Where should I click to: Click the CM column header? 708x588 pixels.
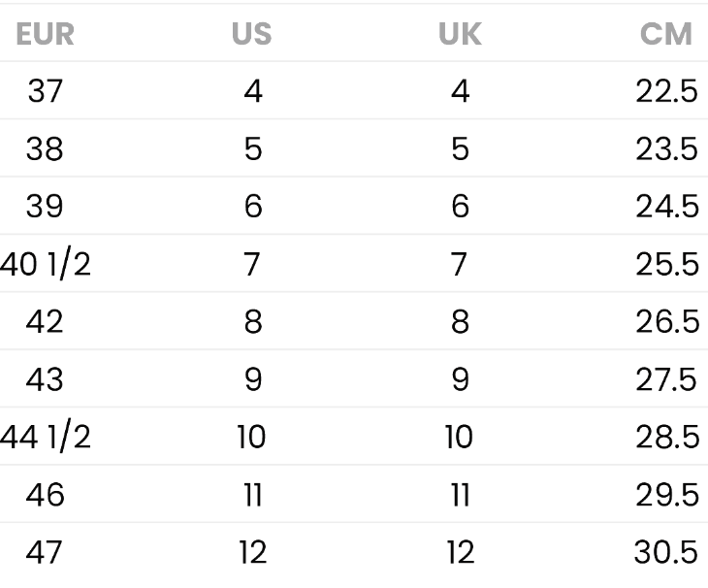tap(666, 34)
